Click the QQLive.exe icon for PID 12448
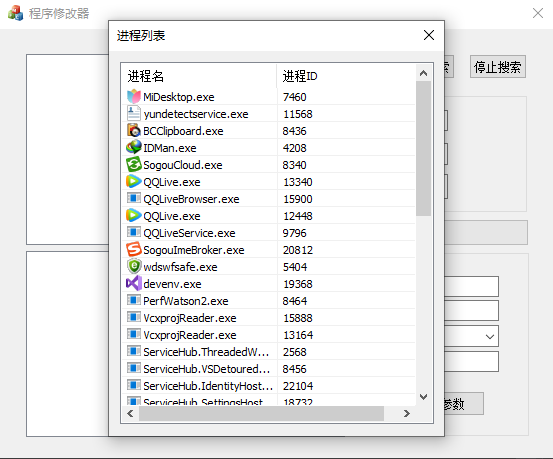 pyautogui.click(x=134, y=215)
